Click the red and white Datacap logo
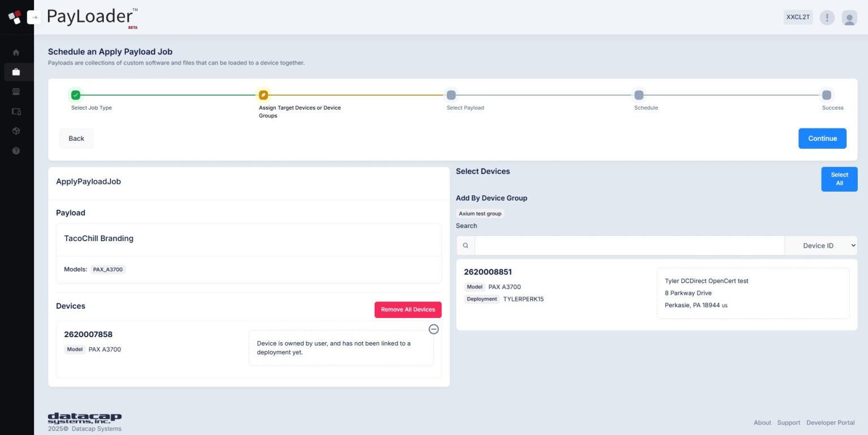The width and height of the screenshot is (868, 435). point(14,17)
